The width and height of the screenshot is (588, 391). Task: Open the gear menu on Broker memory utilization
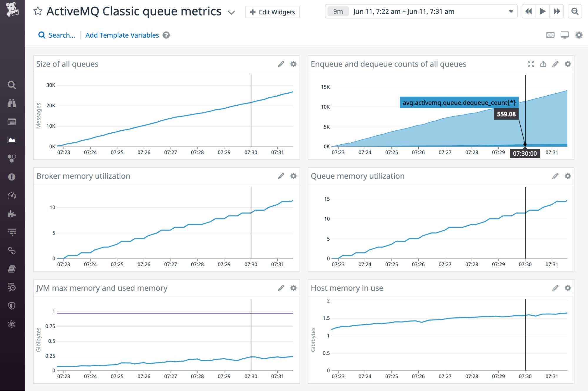pos(293,176)
